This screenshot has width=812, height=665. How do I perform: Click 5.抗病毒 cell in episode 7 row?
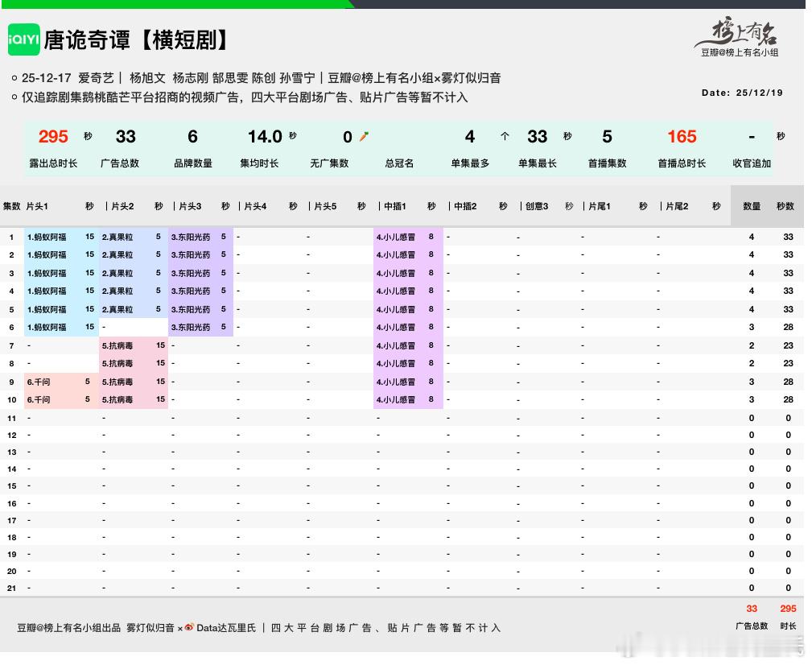117,345
